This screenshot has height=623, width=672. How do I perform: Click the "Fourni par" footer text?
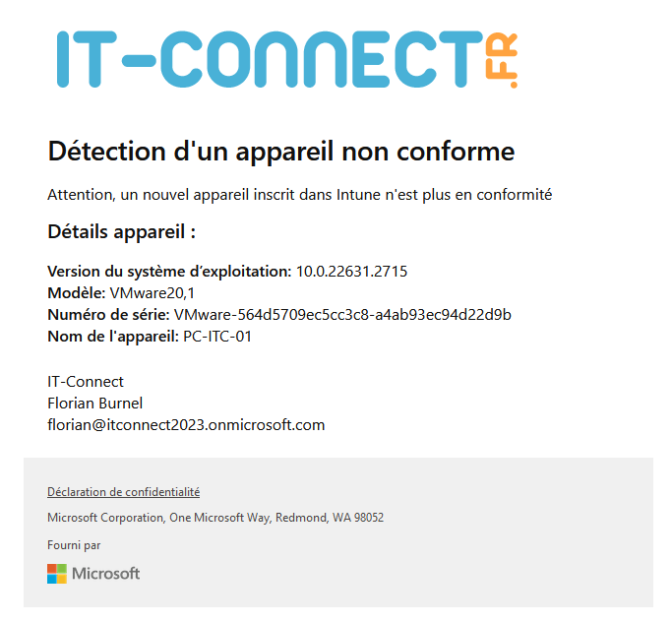pyautogui.click(x=74, y=544)
